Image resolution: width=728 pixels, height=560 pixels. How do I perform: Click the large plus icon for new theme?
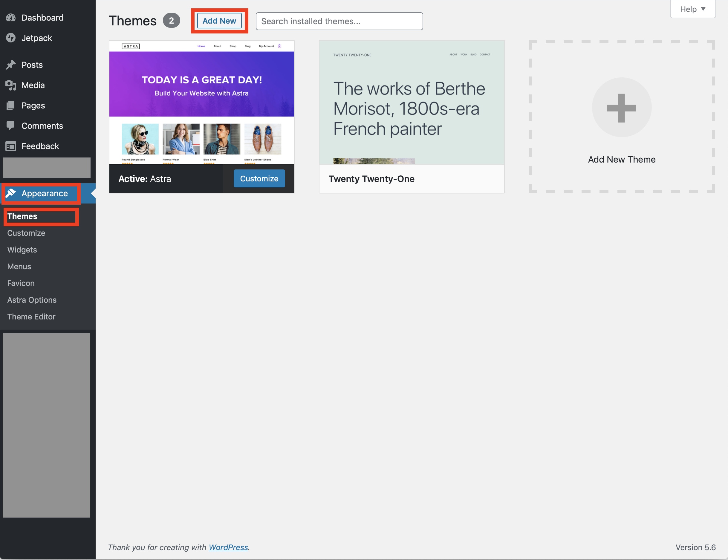click(x=622, y=108)
